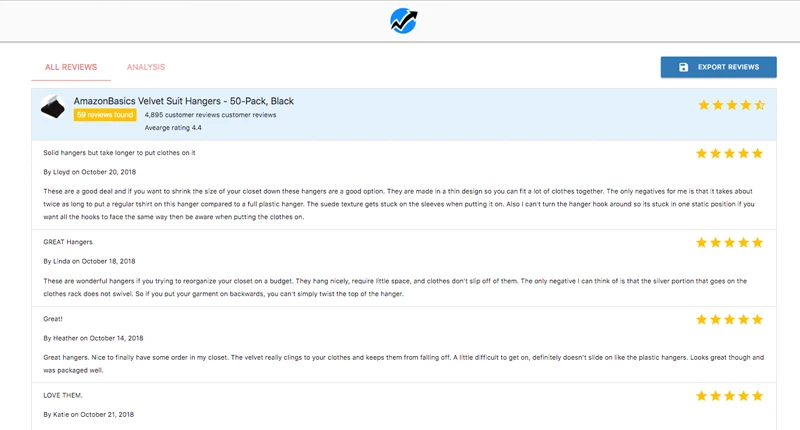Click the 'LOVE THEM.' review title
The height and width of the screenshot is (430, 800).
pyautogui.click(x=63, y=395)
